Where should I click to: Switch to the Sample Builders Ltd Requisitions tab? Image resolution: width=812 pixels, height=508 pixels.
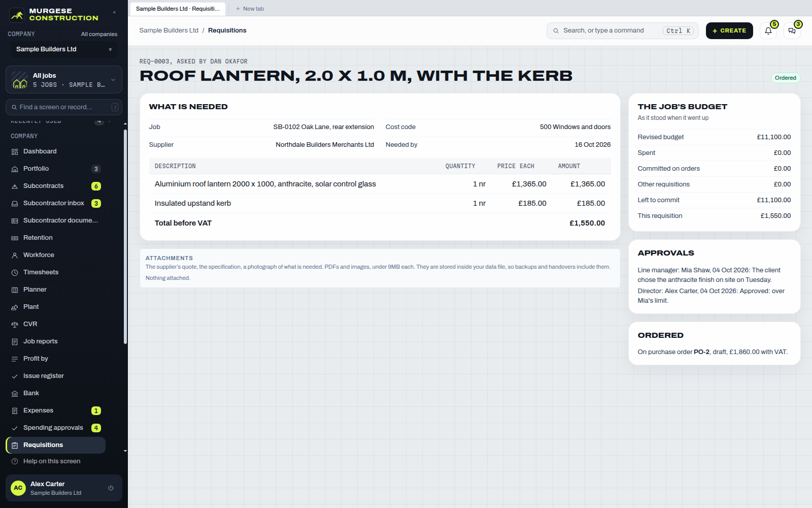[x=178, y=9]
